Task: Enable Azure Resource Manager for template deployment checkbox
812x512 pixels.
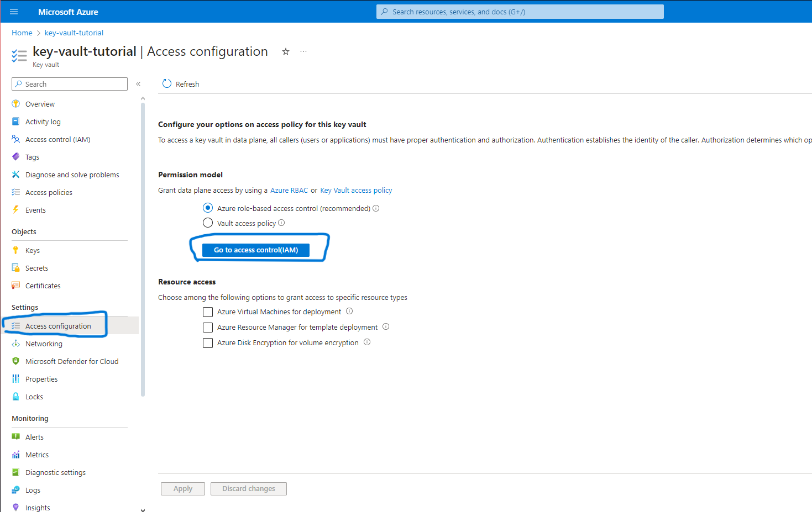Action: pos(208,328)
